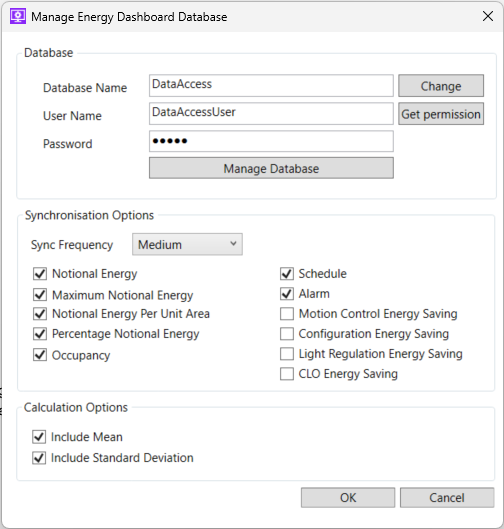Uncheck the Occupancy checkbox
This screenshot has width=504, height=529.
point(40,355)
